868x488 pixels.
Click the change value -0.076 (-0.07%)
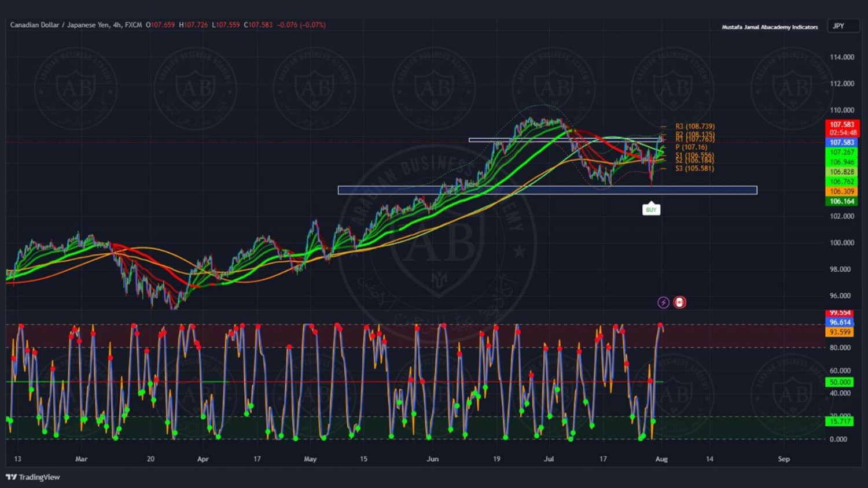301,25
